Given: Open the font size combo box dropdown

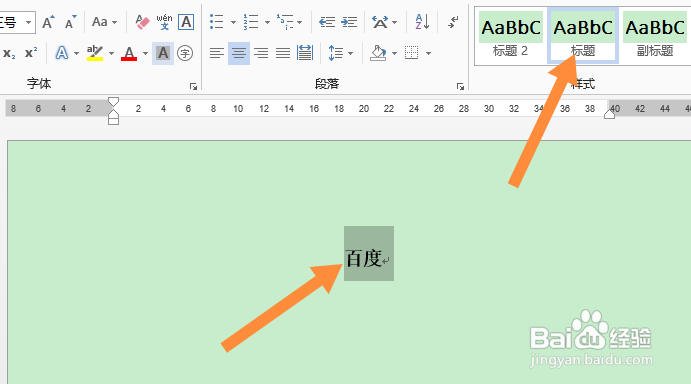Looking at the screenshot, I should coord(28,22).
